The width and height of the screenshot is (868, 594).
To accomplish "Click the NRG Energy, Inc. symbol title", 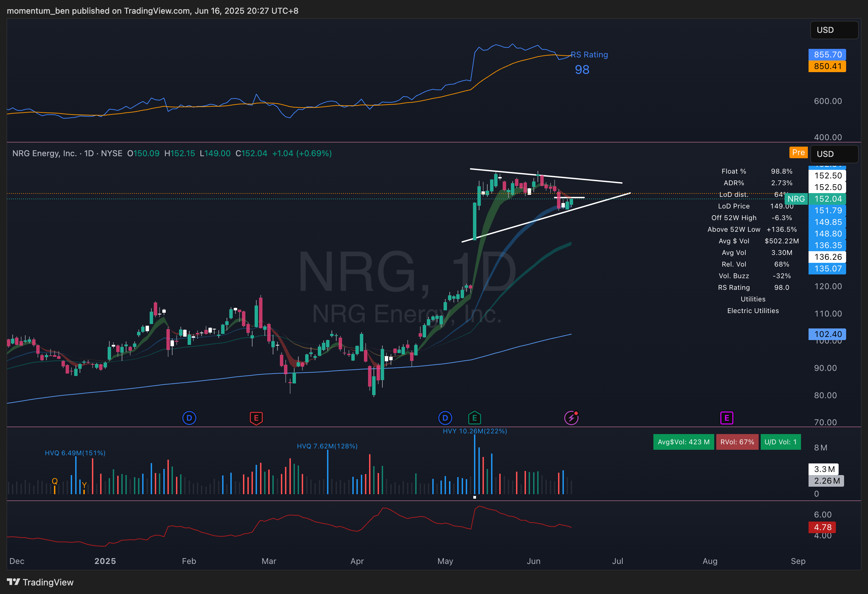I will coord(44,153).
